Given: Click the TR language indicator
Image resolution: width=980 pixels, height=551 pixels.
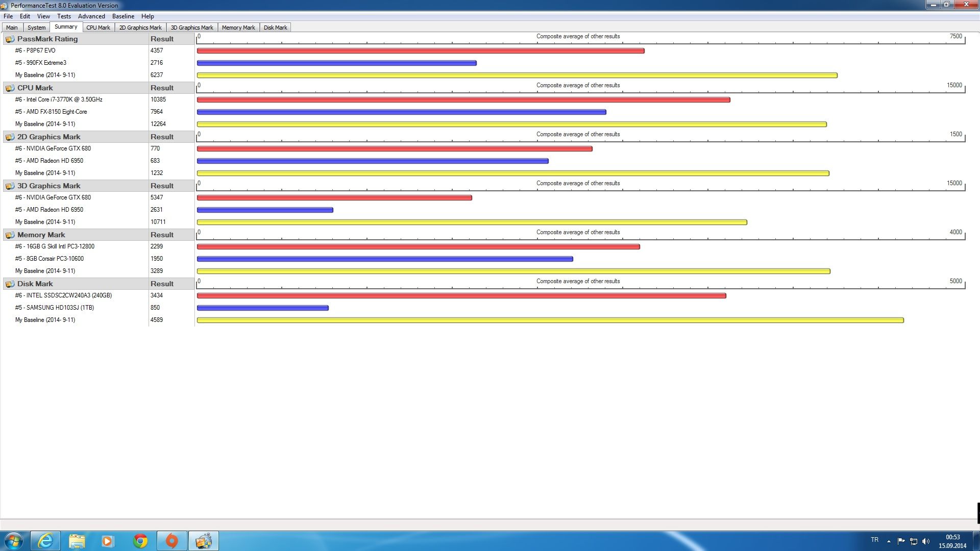Looking at the screenshot, I should tap(874, 540).
